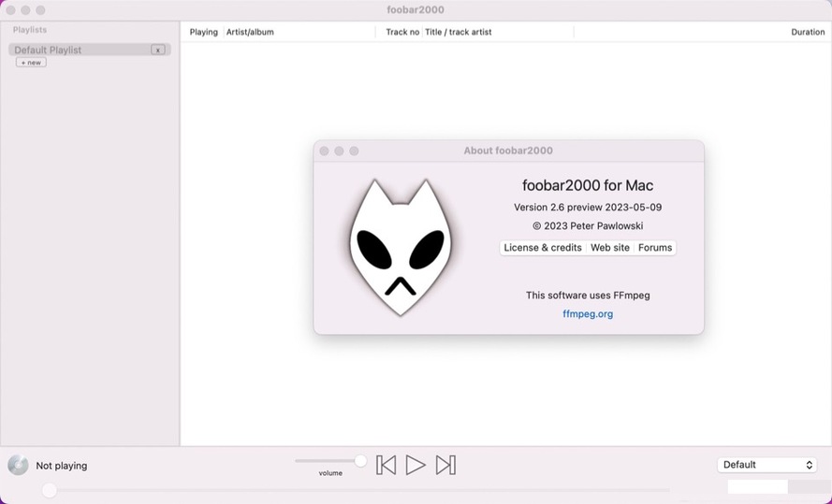Minimize the About foobar2000 window

[x=339, y=151]
